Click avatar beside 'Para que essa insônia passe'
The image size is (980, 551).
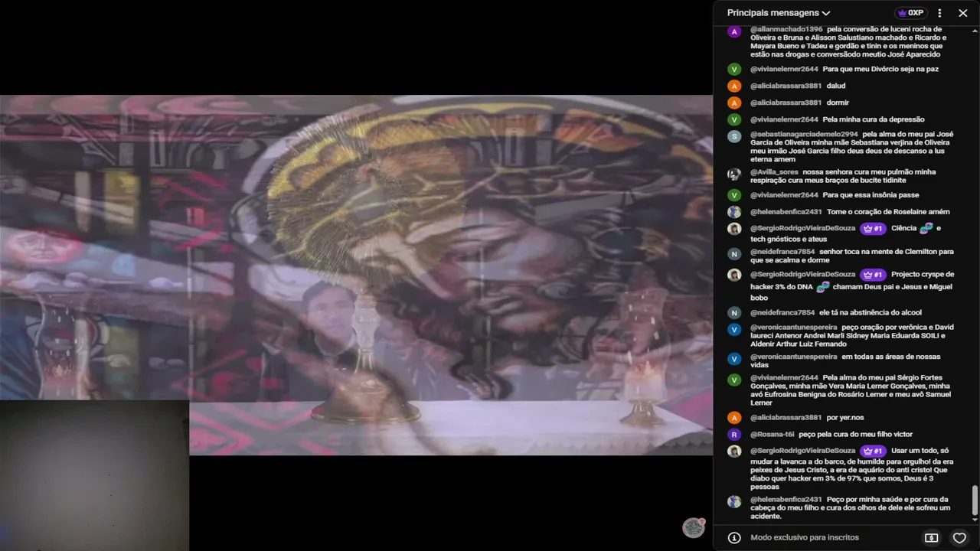point(734,195)
